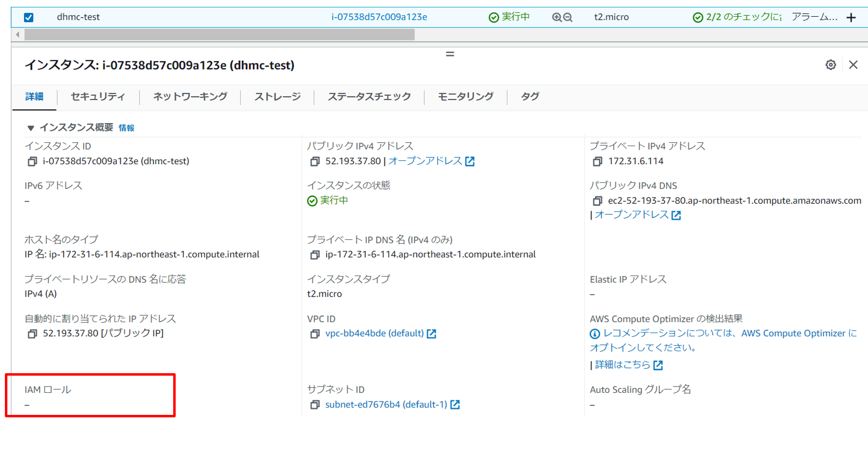Copy the auto-assigned IP address 52.193.37.80 [パブリック IP]

[x=32, y=333]
